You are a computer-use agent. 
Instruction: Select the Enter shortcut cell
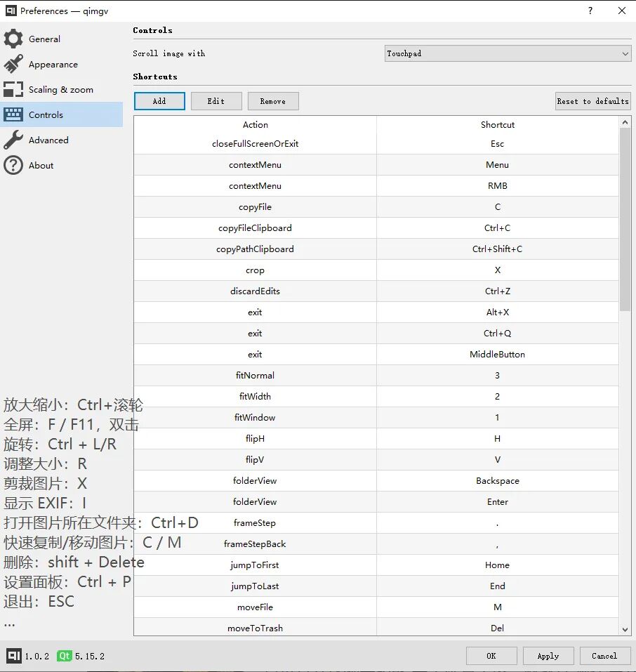(x=497, y=501)
